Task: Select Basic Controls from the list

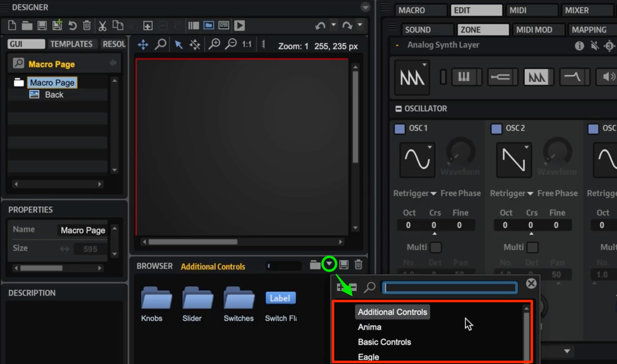Action: 384,342
